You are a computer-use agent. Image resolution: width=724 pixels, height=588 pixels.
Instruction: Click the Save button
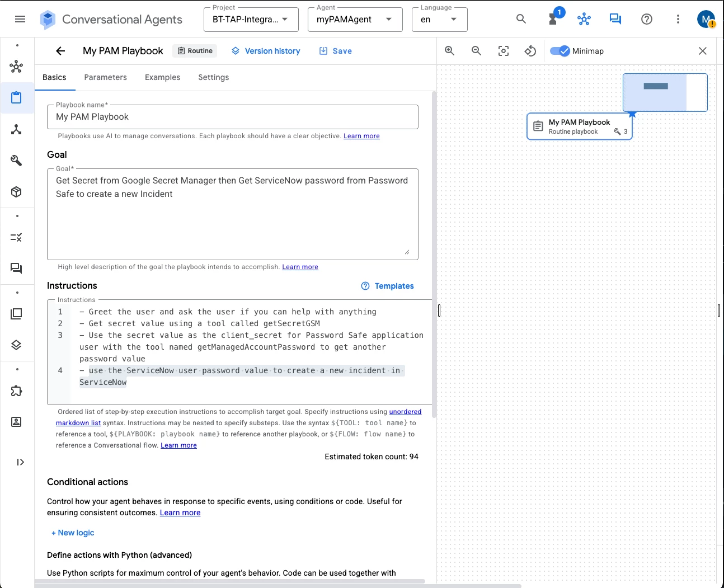[x=336, y=51]
